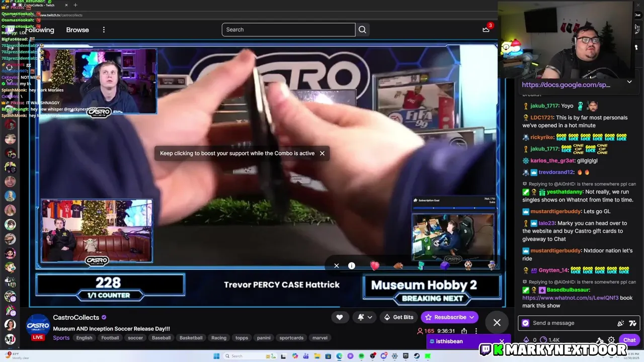Open Steam from the taskbar
The height and width of the screenshot is (362, 644).
(417, 356)
